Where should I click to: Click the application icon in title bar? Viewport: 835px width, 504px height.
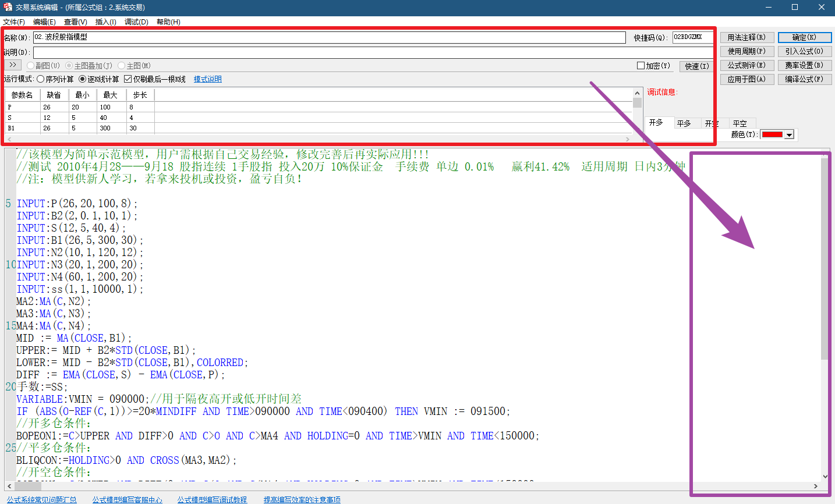tap(8, 7)
